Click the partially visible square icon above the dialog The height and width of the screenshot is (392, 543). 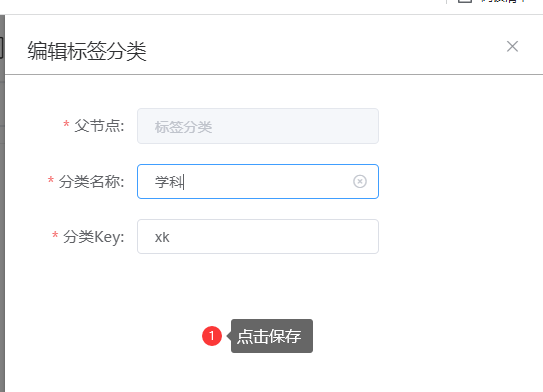point(465,1)
